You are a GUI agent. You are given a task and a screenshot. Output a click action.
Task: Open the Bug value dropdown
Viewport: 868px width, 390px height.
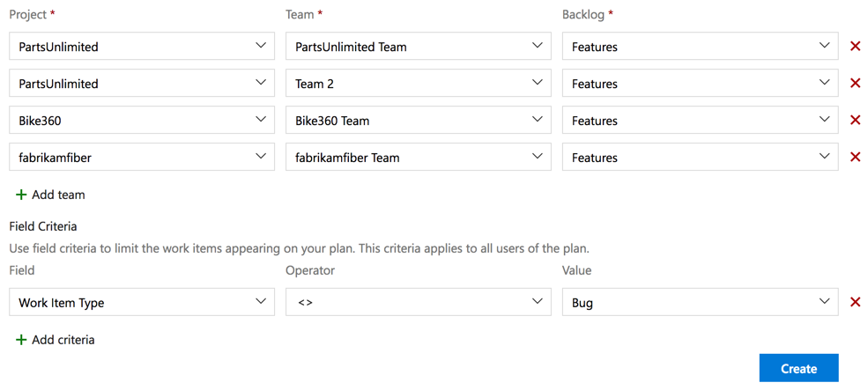click(x=701, y=301)
